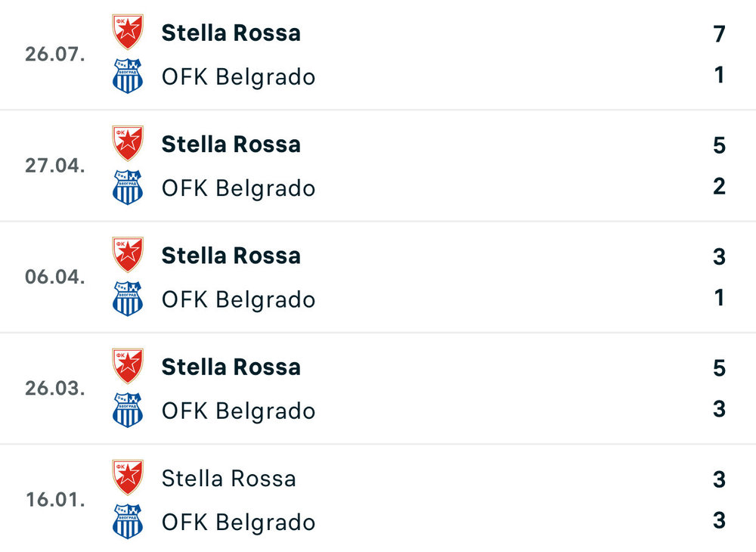The image size is (756, 552).
Task: Click Stella Rossa crest in 26.03. match
Action: [127, 367]
